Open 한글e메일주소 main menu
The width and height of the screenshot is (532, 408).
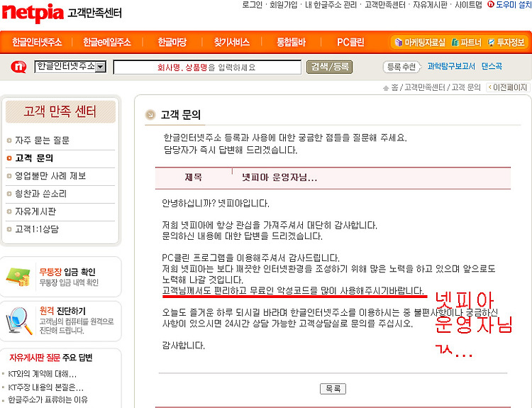coord(107,42)
